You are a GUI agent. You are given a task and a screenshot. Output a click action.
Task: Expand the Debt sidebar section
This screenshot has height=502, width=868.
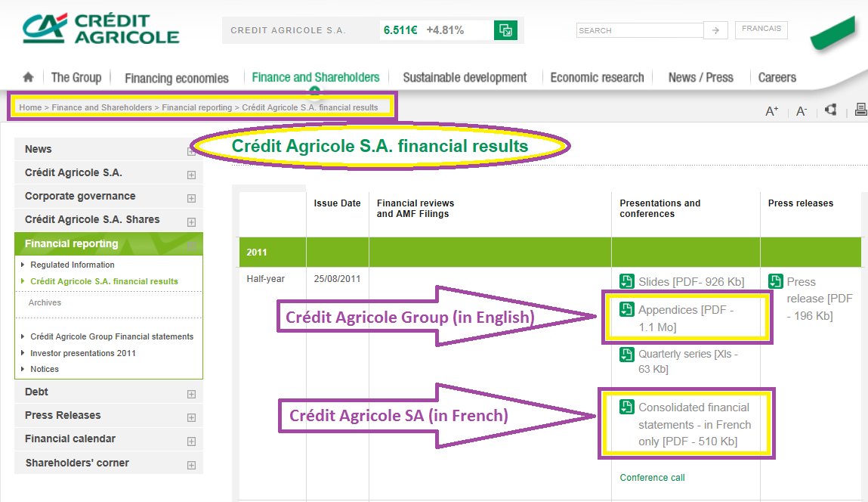192,394
